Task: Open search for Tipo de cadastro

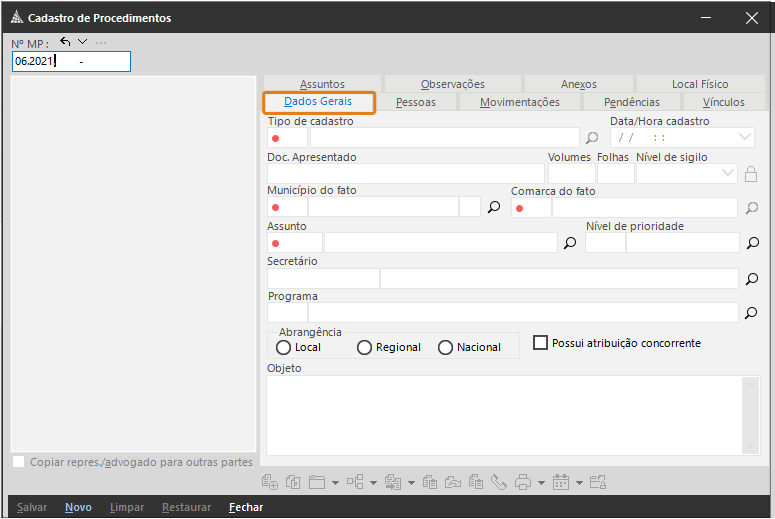Action: 592,138
